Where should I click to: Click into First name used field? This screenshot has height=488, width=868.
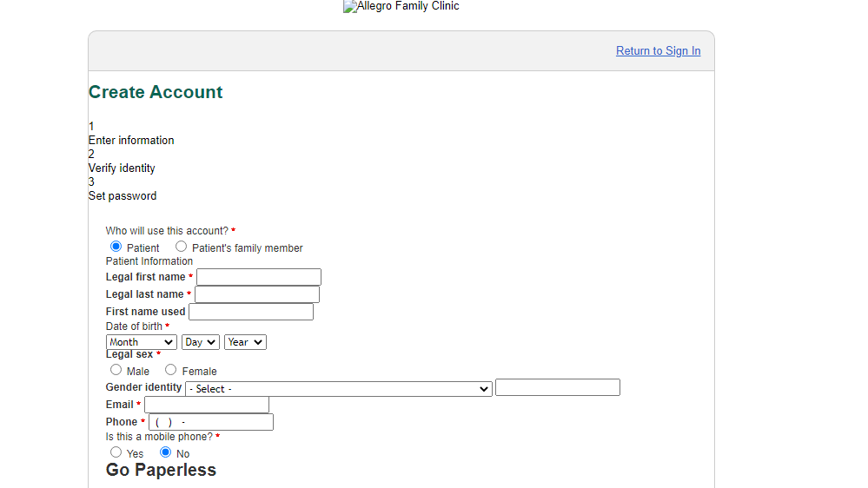click(251, 312)
